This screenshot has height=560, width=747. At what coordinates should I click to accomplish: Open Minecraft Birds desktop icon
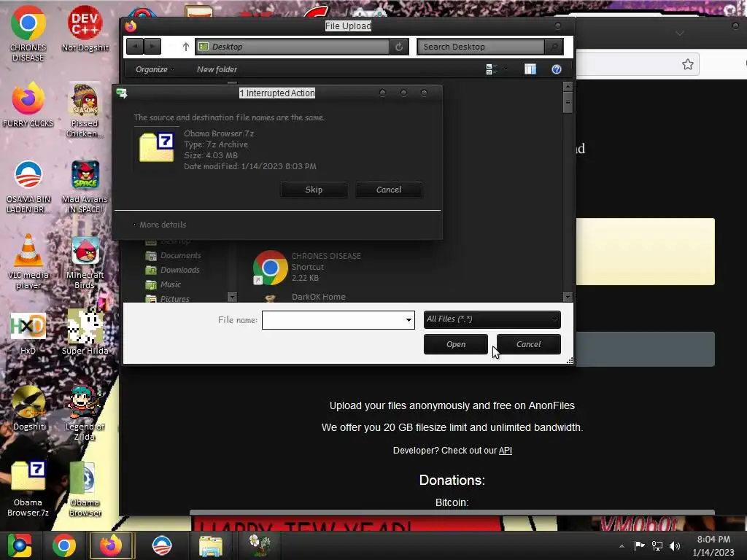pyautogui.click(x=85, y=262)
